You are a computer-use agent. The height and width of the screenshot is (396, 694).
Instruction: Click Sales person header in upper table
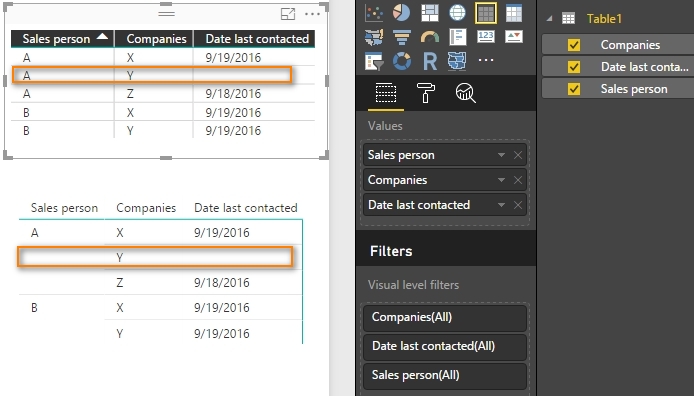click(x=56, y=39)
